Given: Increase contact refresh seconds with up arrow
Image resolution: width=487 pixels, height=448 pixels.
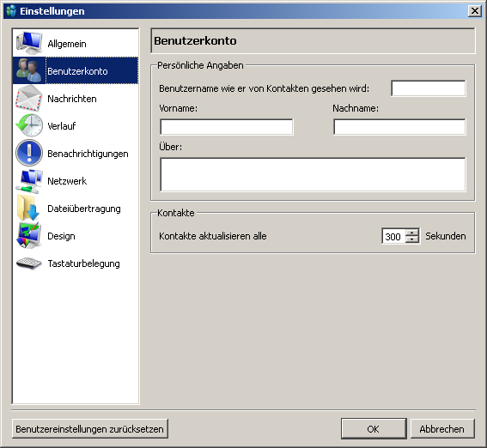Looking at the screenshot, I should point(412,233).
